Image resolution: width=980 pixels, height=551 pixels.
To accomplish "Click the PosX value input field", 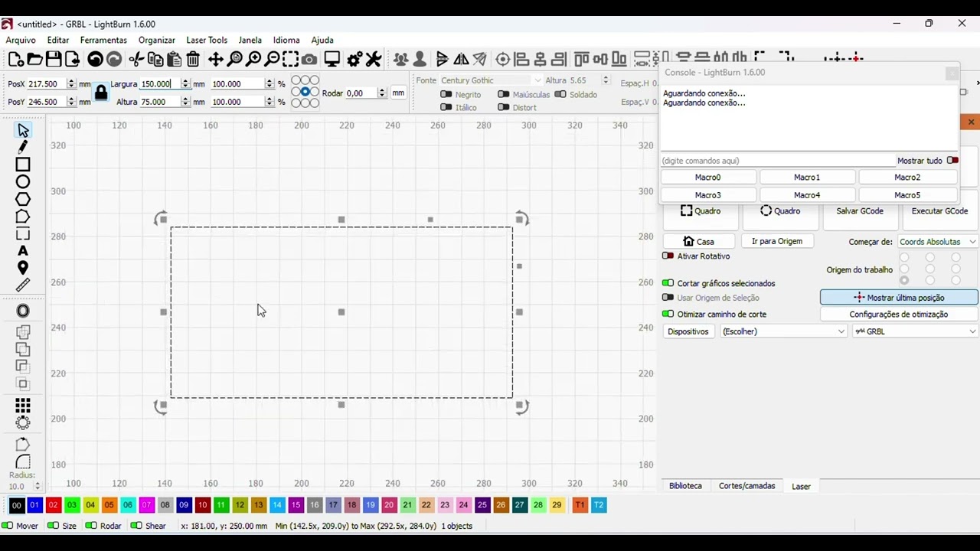I will pyautogui.click(x=47, y=84).
